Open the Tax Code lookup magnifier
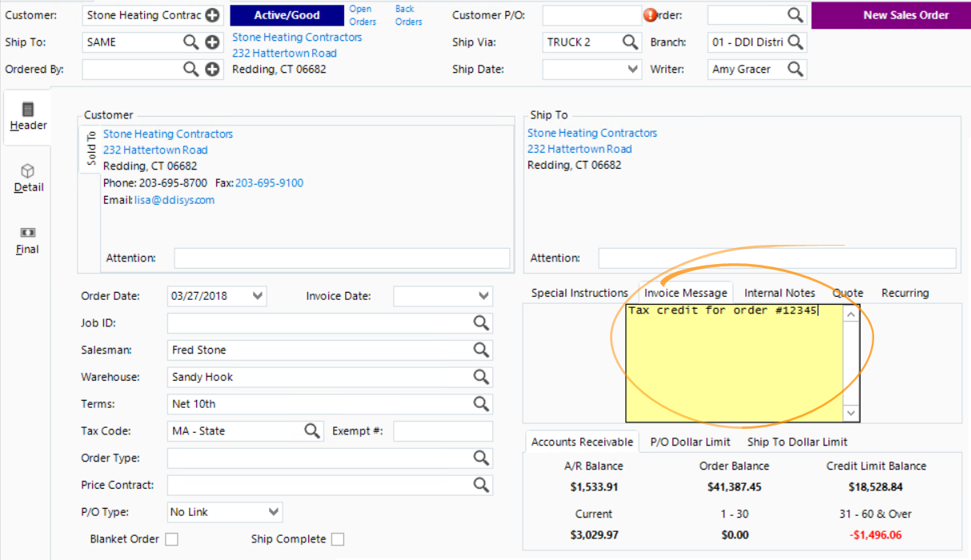Screen dimensions: 971x560 point(311,430)
